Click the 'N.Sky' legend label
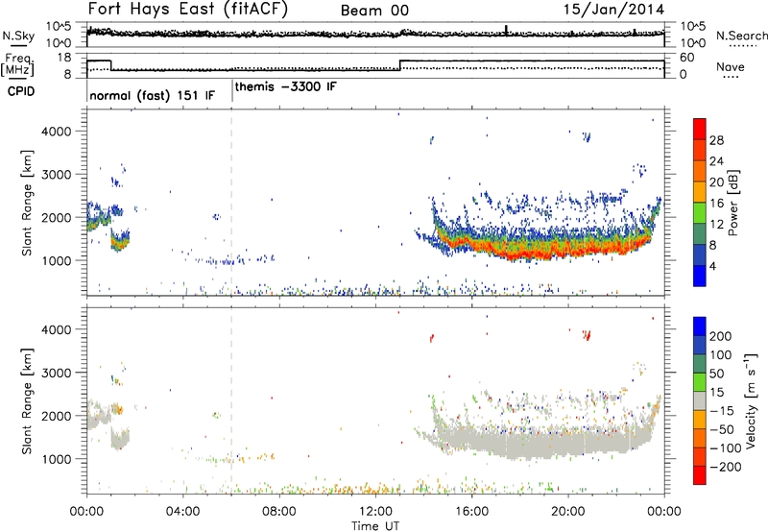This screenshot has height=532, width=768. (x=18, y=36)
